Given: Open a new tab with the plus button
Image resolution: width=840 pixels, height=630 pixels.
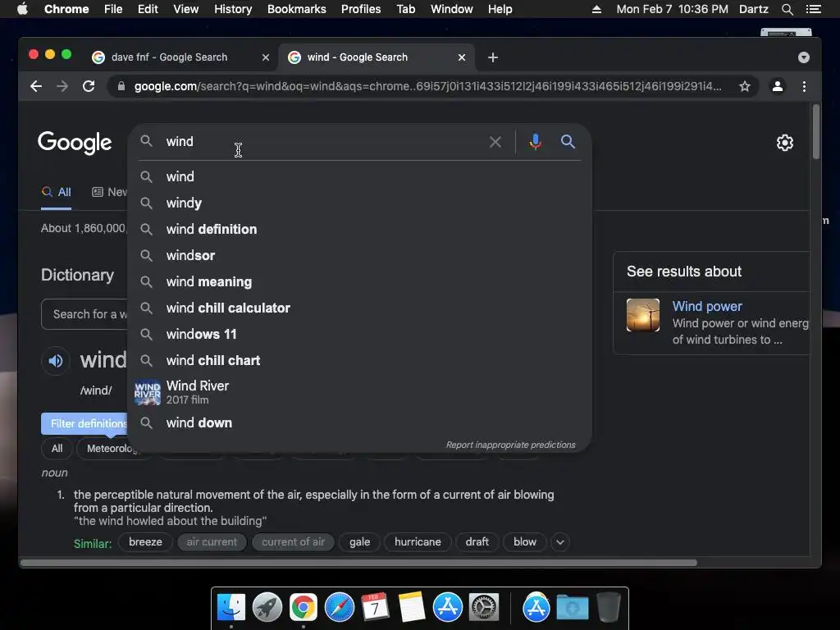Looking at the screenshot, I should point(493,57).
